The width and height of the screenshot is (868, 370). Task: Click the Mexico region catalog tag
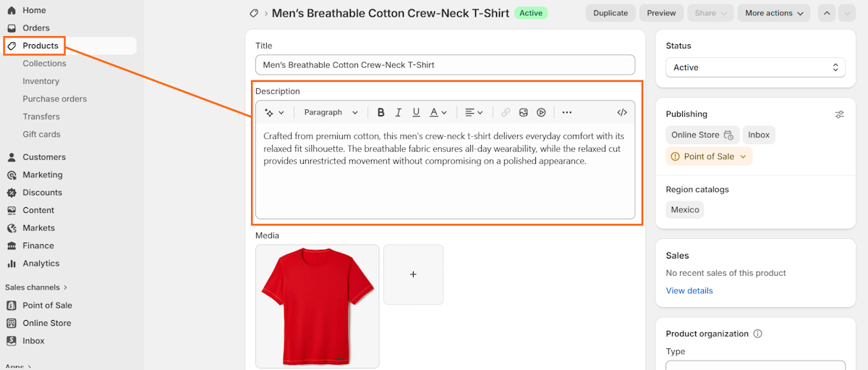click(x=685, y=210)
